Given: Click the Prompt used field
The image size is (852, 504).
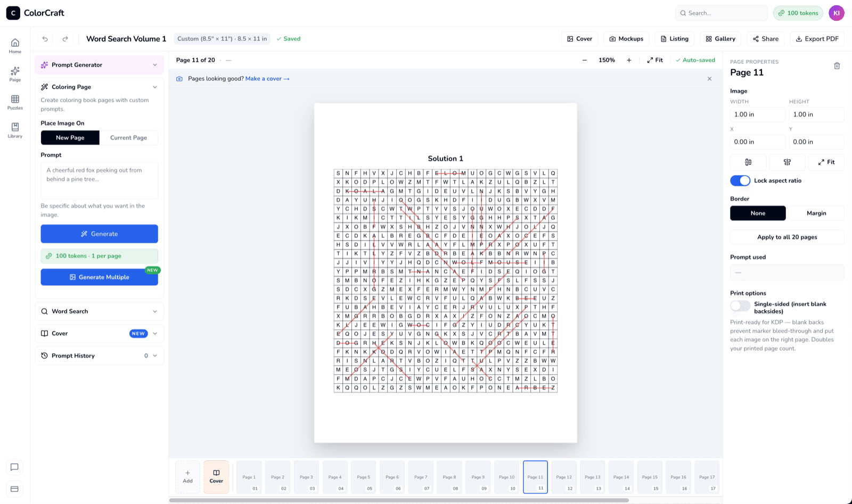Looking at the screenshot, I should point(787,272).
